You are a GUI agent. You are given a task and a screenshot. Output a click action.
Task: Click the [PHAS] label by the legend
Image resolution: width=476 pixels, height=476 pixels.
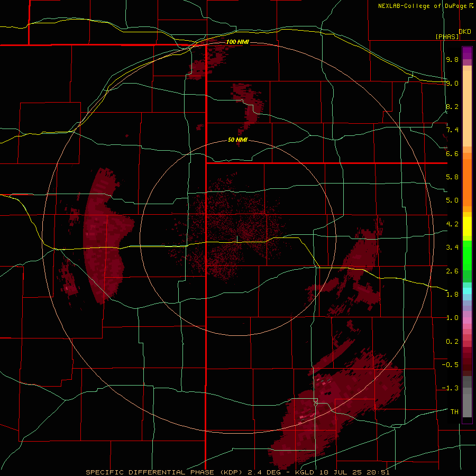[x=447, y=36]
